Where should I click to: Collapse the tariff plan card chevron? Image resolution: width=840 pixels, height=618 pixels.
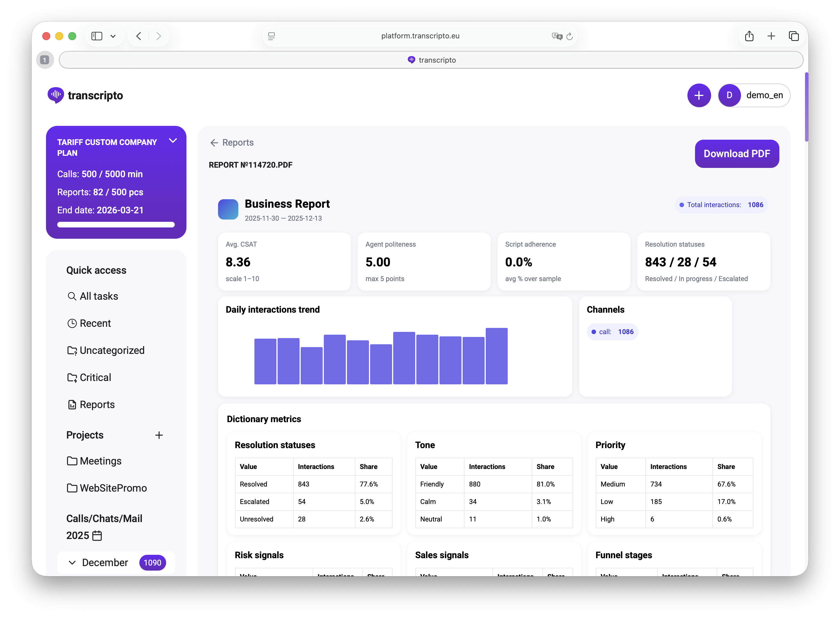173,141
